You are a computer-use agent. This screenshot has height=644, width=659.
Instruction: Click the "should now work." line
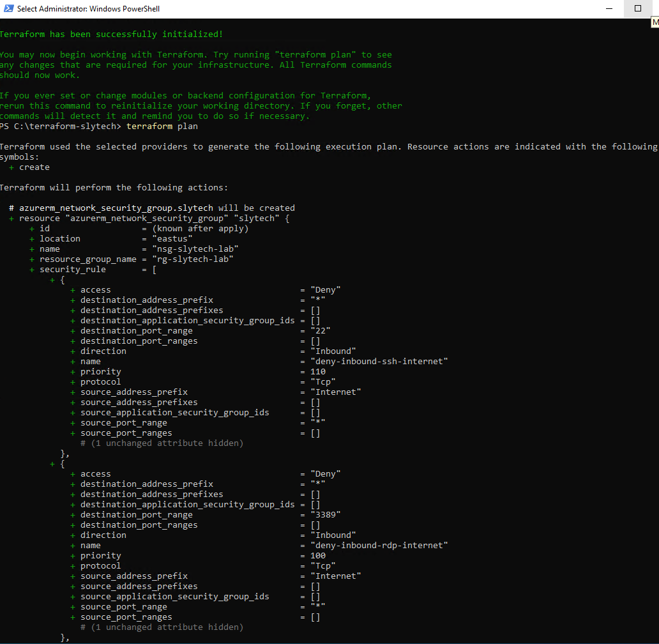pos(40,75)
